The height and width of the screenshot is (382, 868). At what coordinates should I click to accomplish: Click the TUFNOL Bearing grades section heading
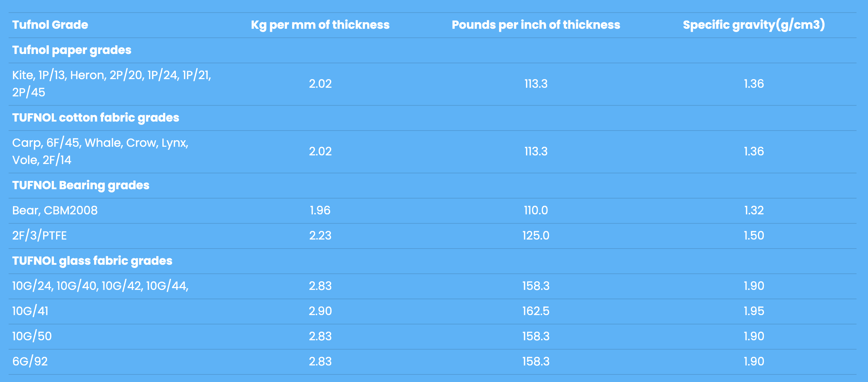pyautogui.click(x=81, y=185)
